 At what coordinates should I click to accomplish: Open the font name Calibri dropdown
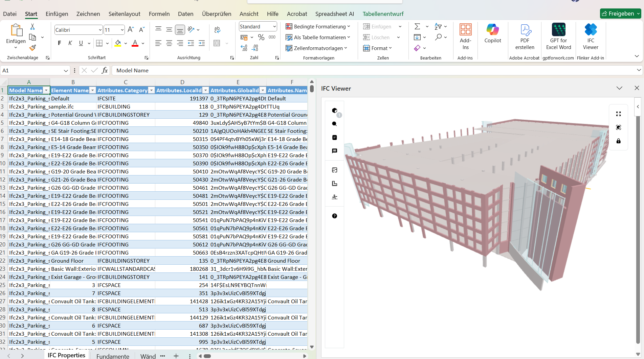point(100,30)
